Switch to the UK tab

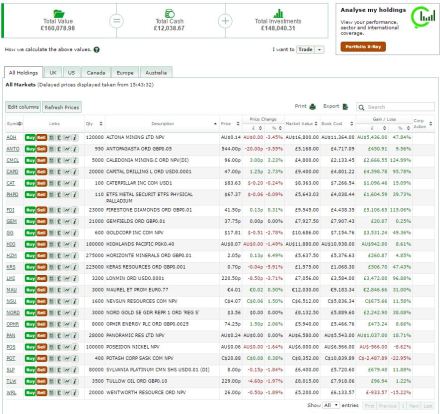[53, 73]
